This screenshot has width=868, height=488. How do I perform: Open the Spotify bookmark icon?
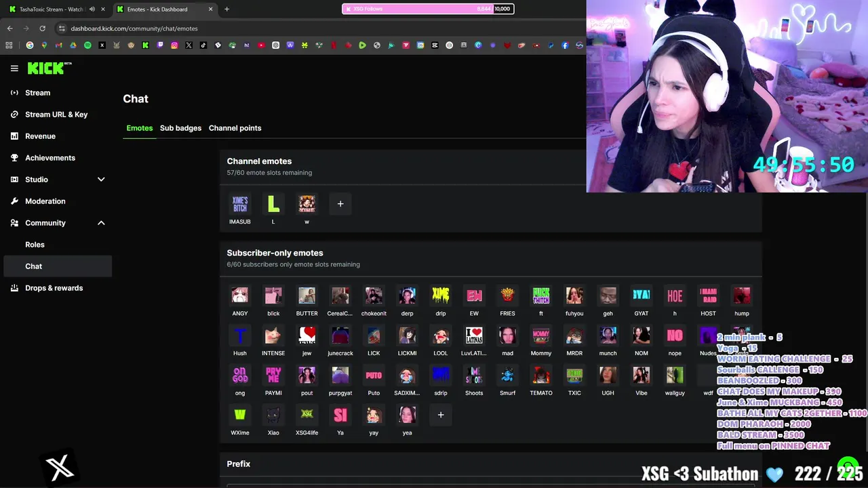point(87,45)
